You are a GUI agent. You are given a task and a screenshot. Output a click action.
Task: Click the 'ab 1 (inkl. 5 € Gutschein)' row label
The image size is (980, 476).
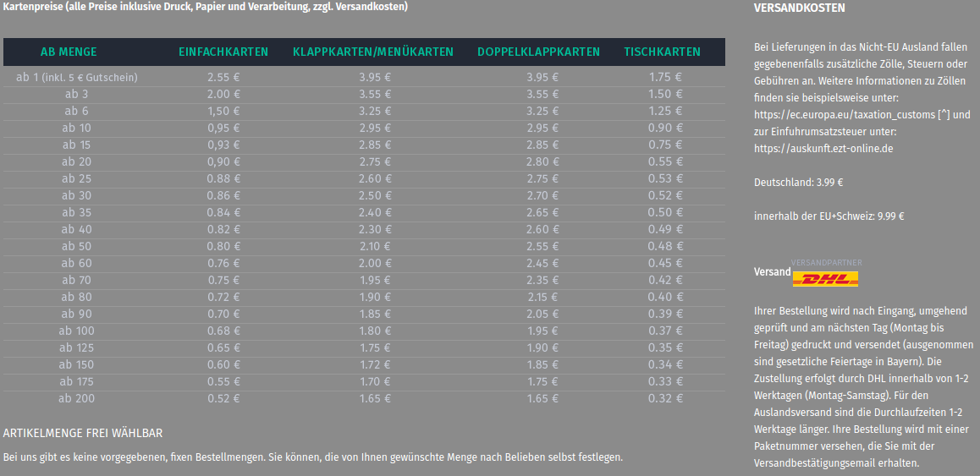pyautogui.click(x=77, y=77)
